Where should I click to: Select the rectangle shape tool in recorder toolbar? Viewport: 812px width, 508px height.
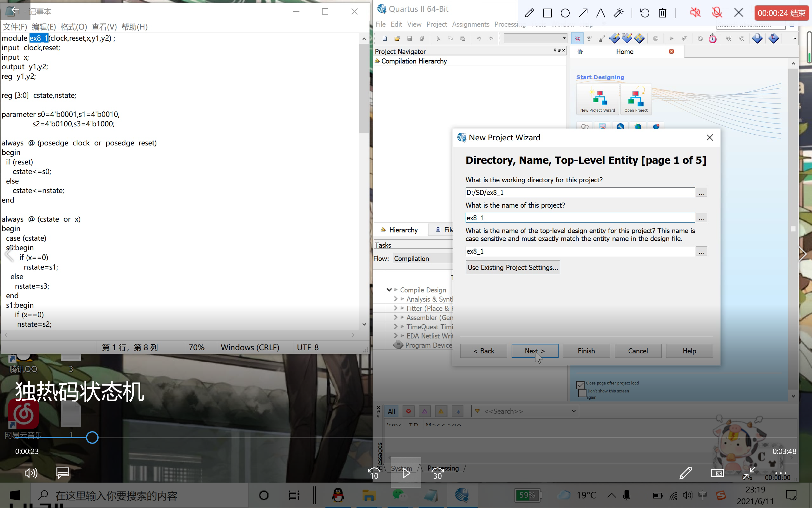(547, 13)
